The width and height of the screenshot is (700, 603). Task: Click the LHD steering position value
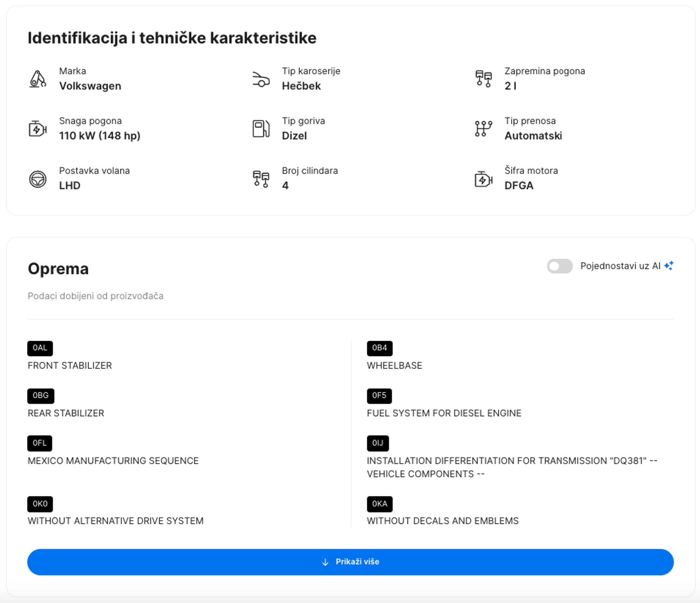[70, 186]
